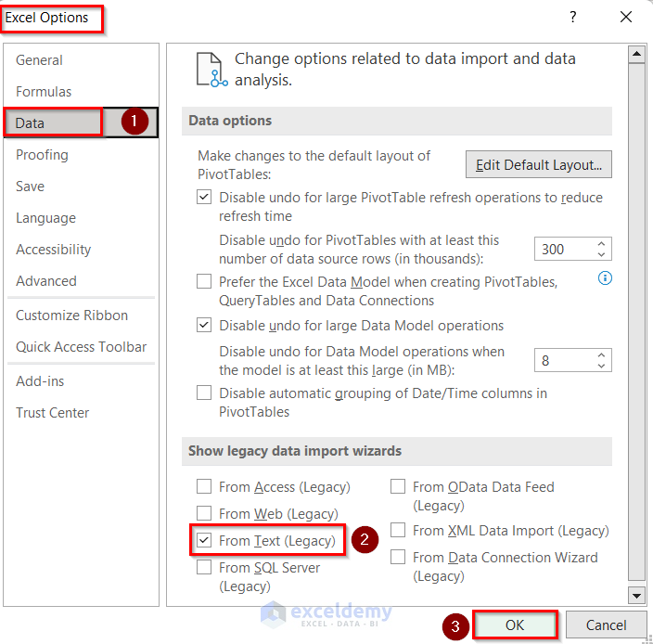Toggle Disable undo for large PivotTable refresh operations
Viewport: 653px width, 644px height.
point(204,197)
